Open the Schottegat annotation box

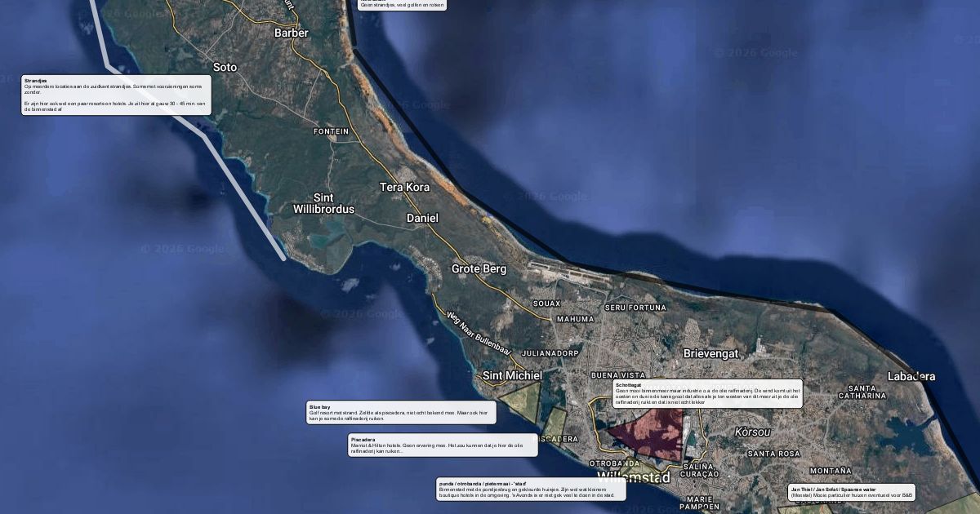[x=707, y=393]
